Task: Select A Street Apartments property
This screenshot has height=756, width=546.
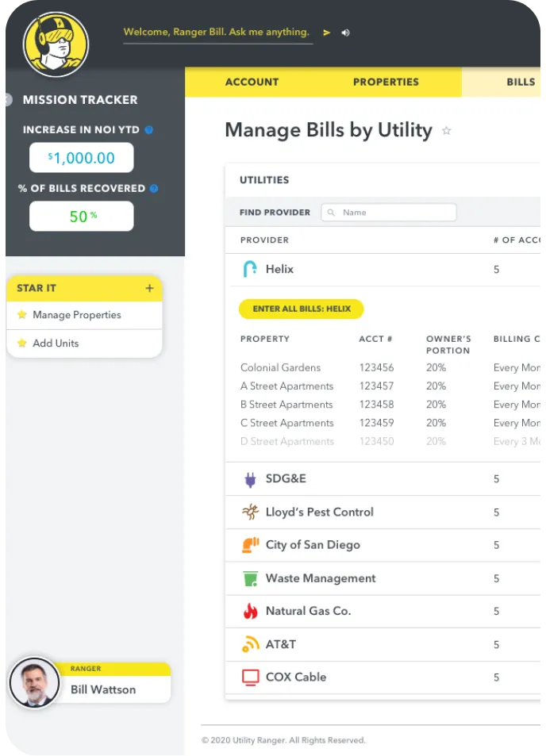Action: pos(287,386)
